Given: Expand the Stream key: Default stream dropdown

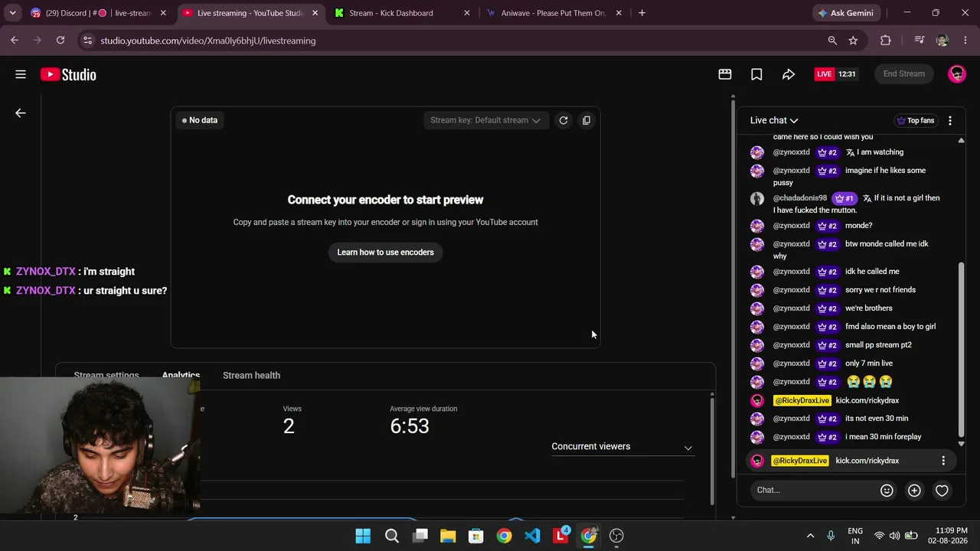Looking at the screenshot, I should click(x=485, y=120).
